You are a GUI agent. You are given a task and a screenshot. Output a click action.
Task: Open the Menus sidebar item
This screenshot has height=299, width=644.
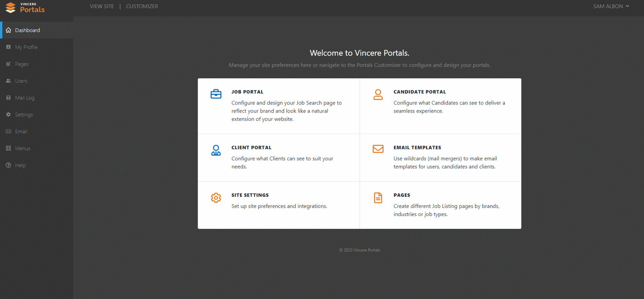coord(36,148)
